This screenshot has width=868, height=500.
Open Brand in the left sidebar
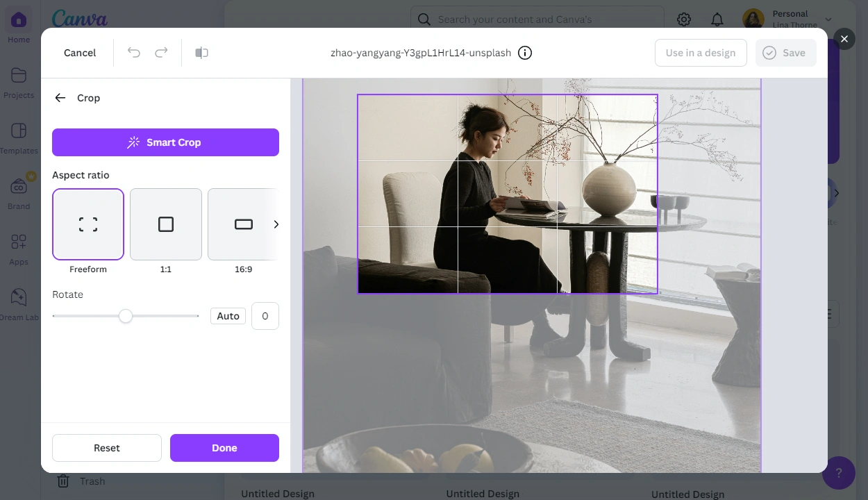19,194
